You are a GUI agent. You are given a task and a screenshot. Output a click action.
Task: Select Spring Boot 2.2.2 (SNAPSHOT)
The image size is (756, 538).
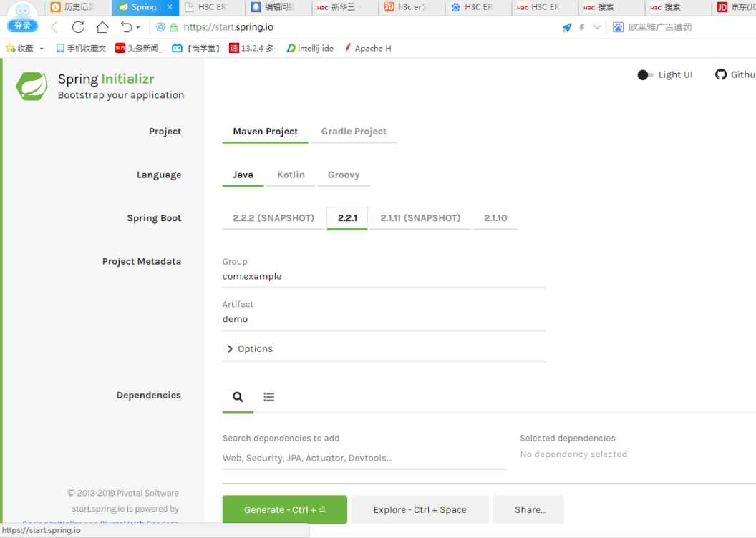[x=273, y=218]
